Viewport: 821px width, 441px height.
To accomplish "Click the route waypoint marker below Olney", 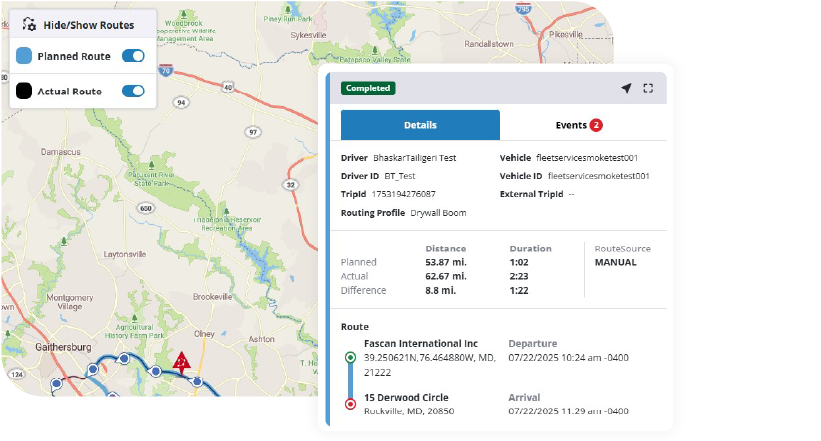I will [198, 382].
